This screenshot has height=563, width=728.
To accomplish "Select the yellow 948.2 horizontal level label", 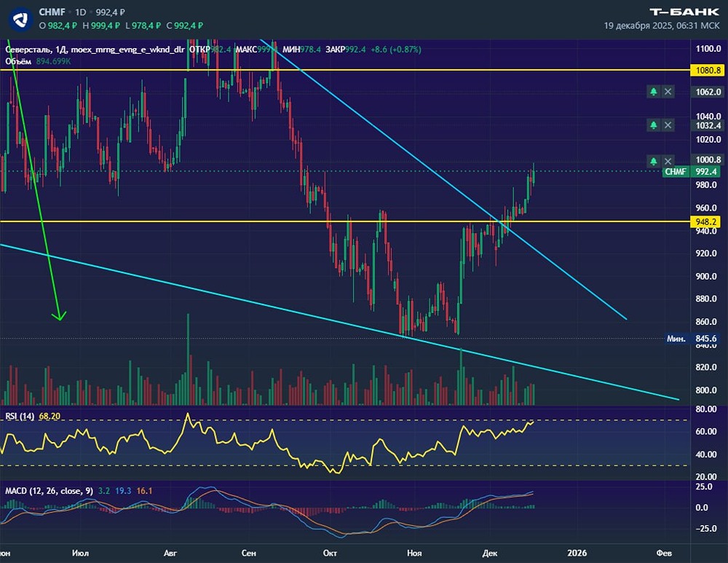I will tap(706, 222).
